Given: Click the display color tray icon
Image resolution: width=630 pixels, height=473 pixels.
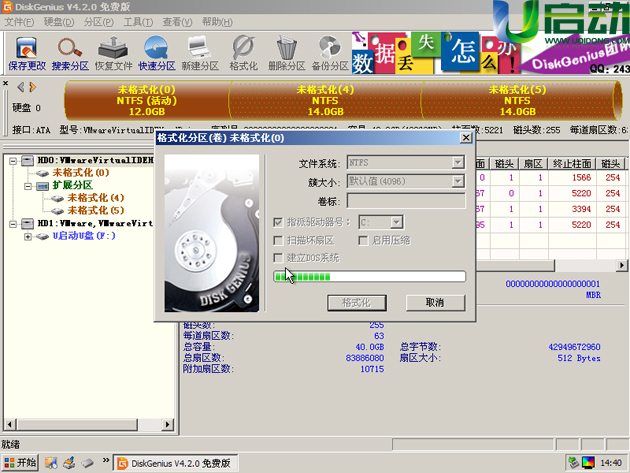Looking at the screenshot, I should (x=588, y=463).
